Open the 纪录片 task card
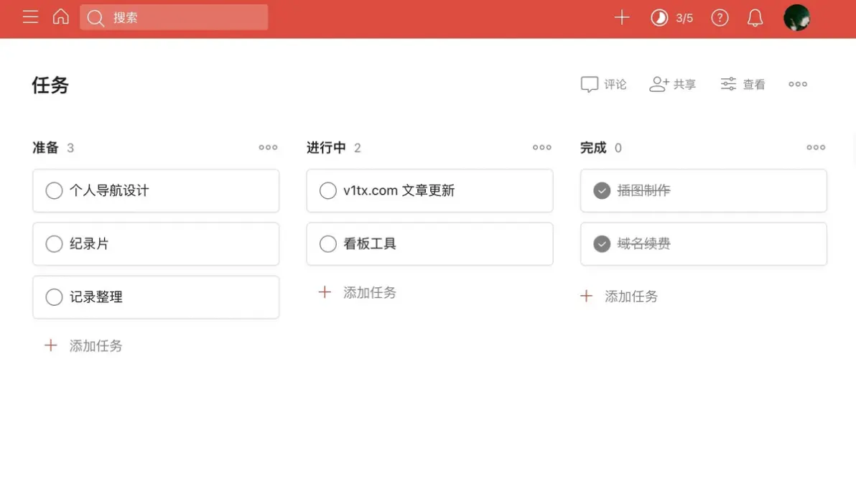Image resolution: width=856 pixels, height=504 pixels. (156, 244)
